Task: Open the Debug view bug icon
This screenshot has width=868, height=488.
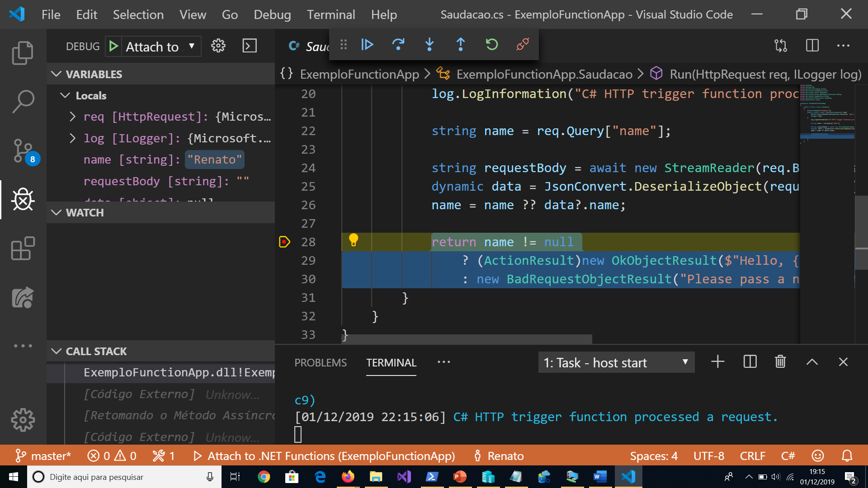Action: (23, 199)
